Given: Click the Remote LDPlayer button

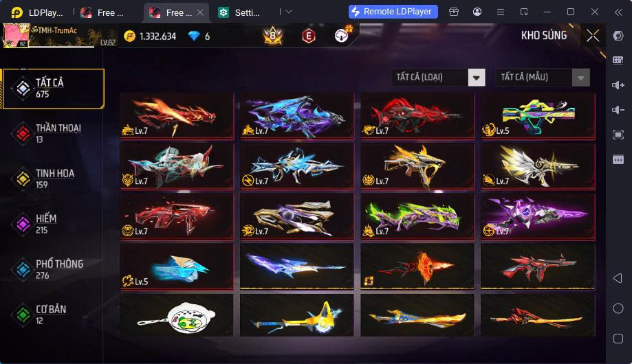Looking at the screenshot, I should click(393, 12).
